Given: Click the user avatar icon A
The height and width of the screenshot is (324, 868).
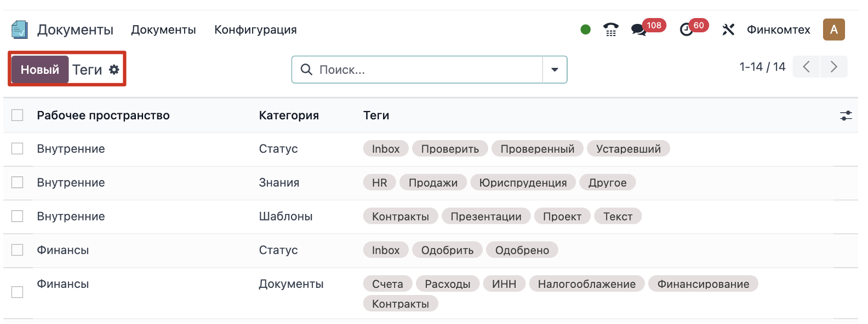Looking at the screenshot, I should tap(833, 30).
